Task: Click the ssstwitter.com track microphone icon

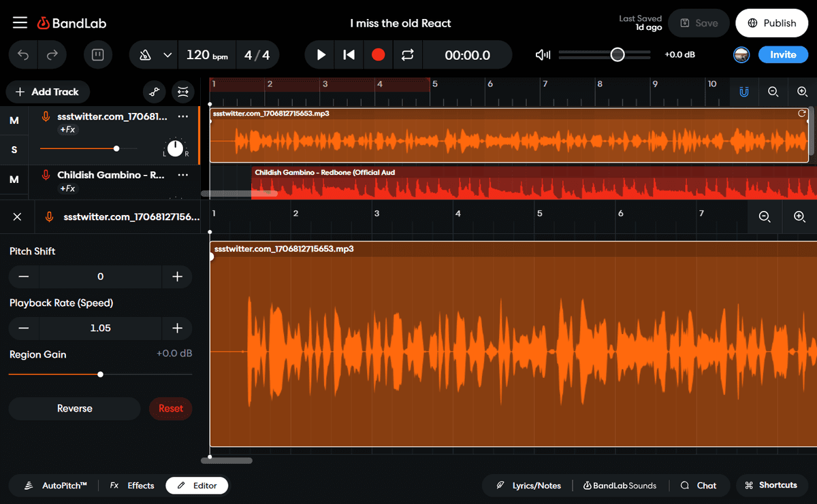Action: [46, 117]
